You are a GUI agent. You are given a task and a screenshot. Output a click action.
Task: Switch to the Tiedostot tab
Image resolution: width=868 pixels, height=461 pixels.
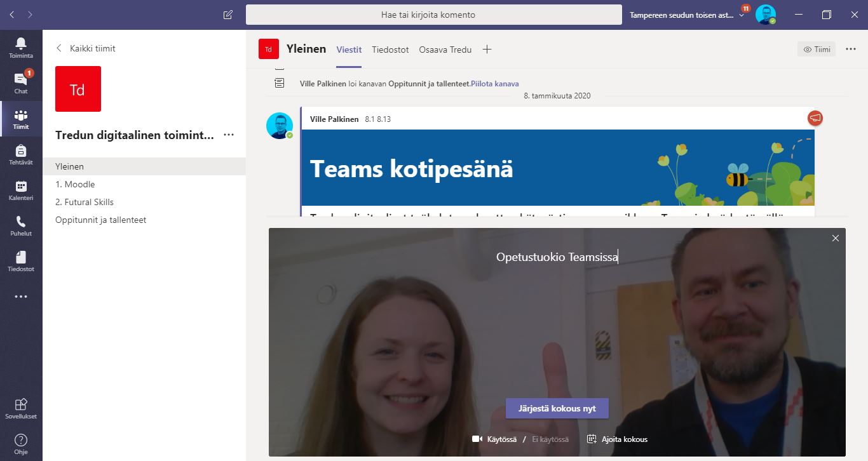pos(390,50)
